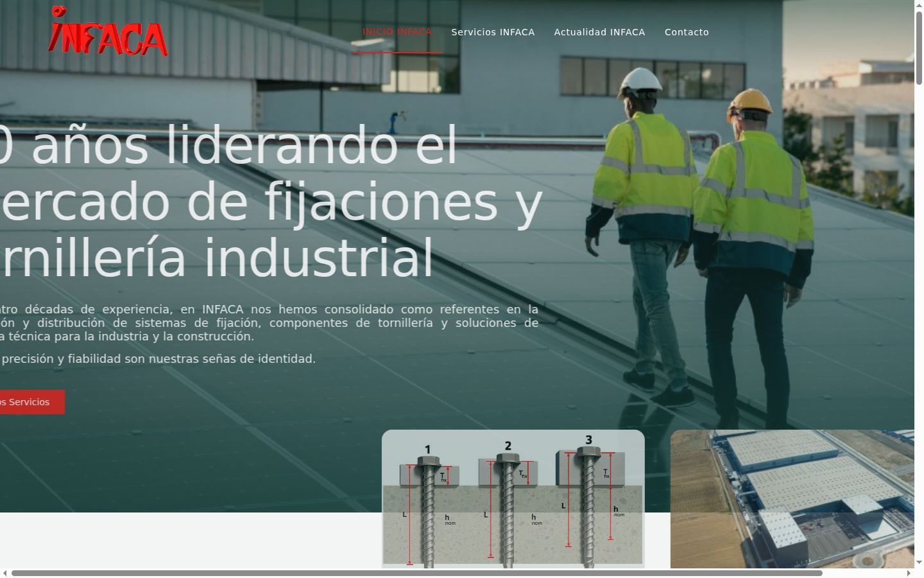924x578 pixels.
Task: Click the scroll up arrow
Action: tap(919, 5)
